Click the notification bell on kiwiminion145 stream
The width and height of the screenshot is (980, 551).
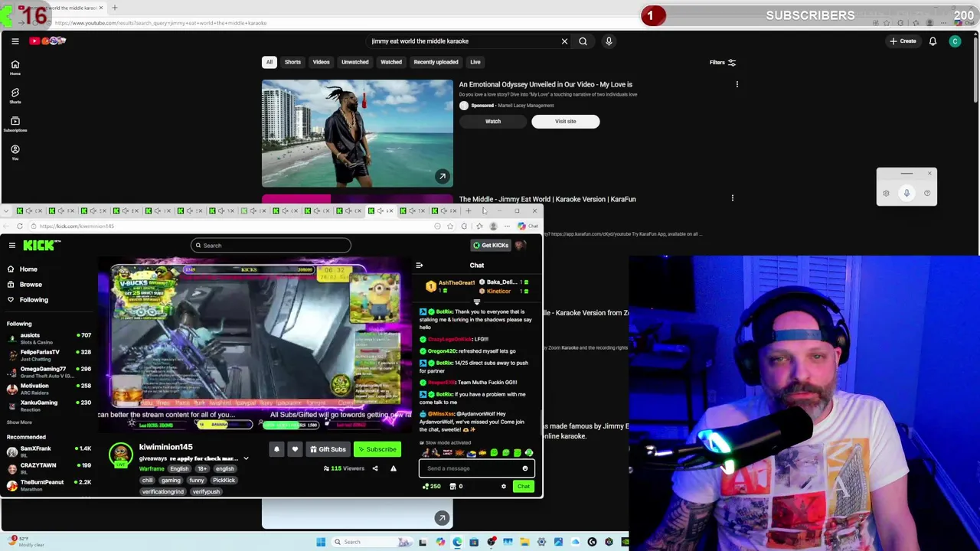tap(276, 449)
